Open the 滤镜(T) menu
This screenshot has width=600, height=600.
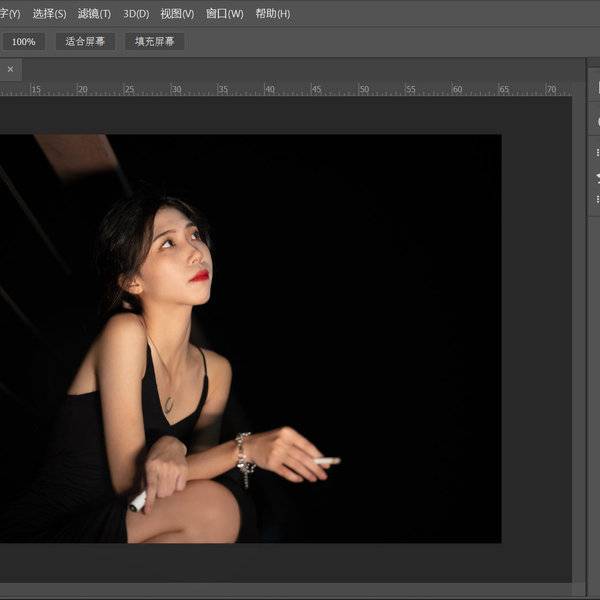94,14
